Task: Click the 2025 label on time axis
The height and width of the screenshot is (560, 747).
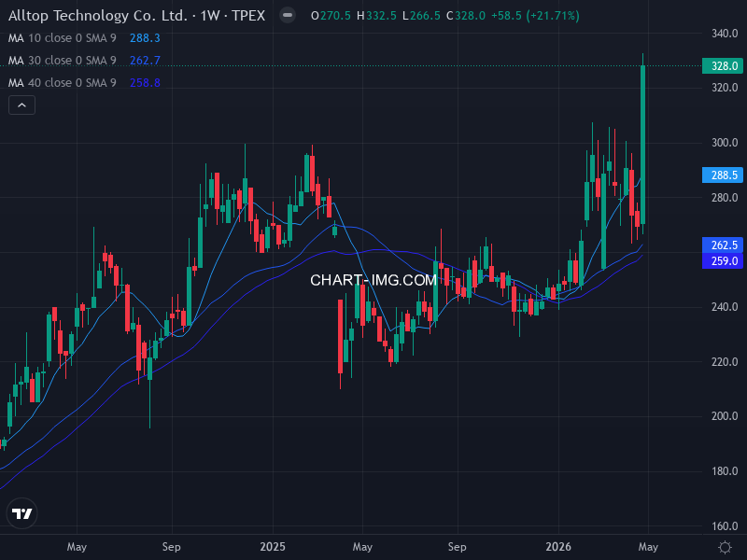Action: click(x=273, y=547)
